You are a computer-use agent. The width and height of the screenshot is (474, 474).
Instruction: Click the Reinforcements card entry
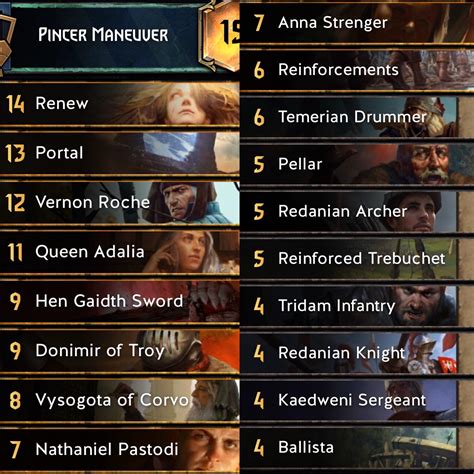pos(357,70)
